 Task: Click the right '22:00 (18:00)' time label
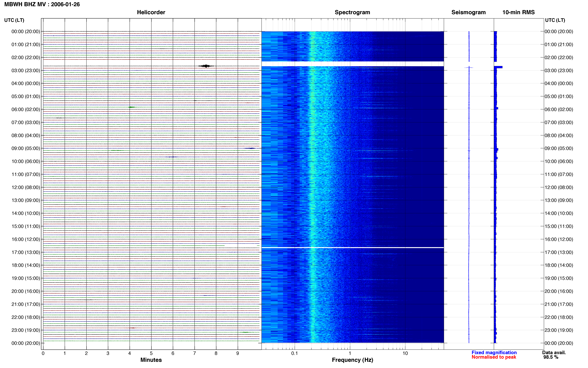click(x=559, y=317)
